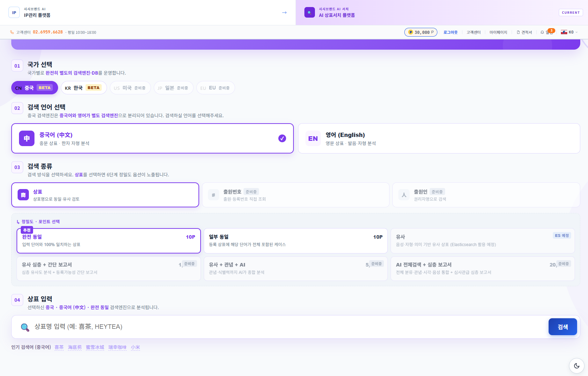Click the phone icon beside 고객센터 number
The height and width of the screenshot is (376, 588).
[12, 32]
